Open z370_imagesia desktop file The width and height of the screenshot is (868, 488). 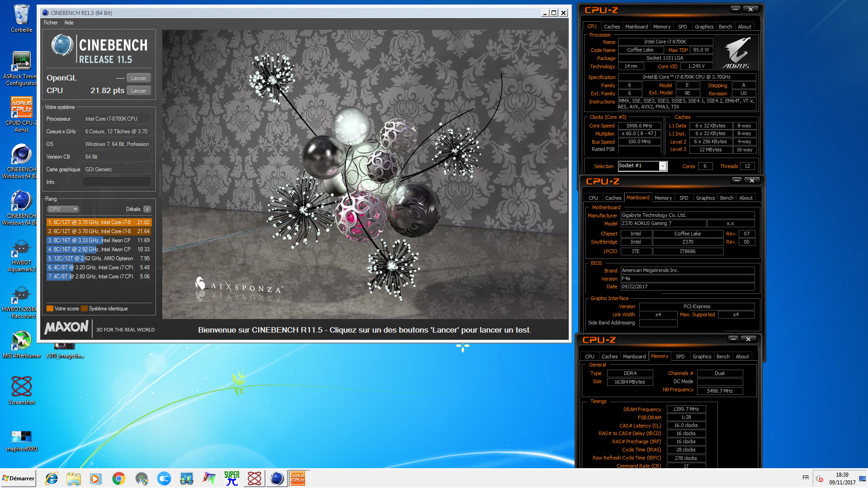click(65, 351)
